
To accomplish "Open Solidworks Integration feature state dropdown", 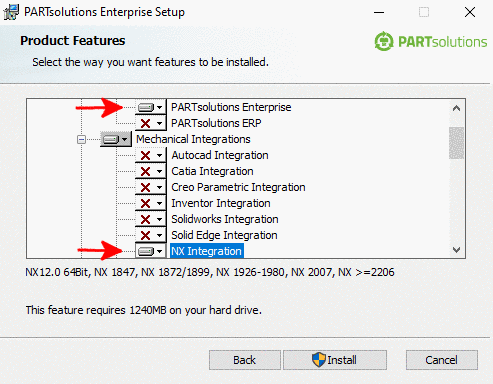I will tap(150, 219).
